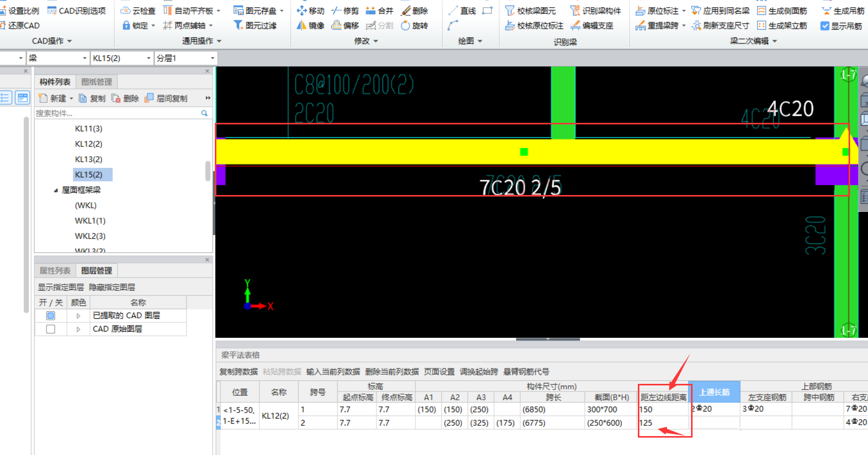Switch to 属性列表 tab

[x=55, y=271]
